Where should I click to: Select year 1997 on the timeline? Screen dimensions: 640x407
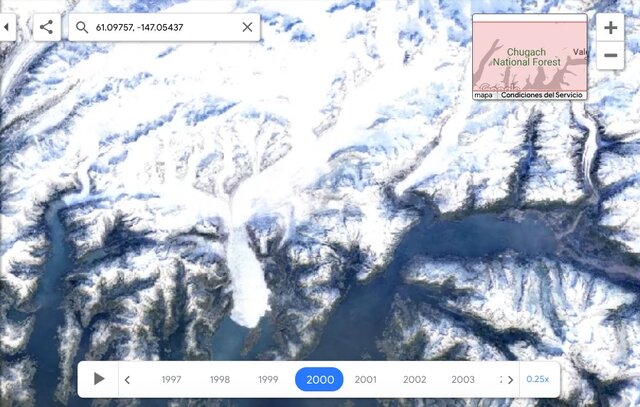(x=171, y=380)
